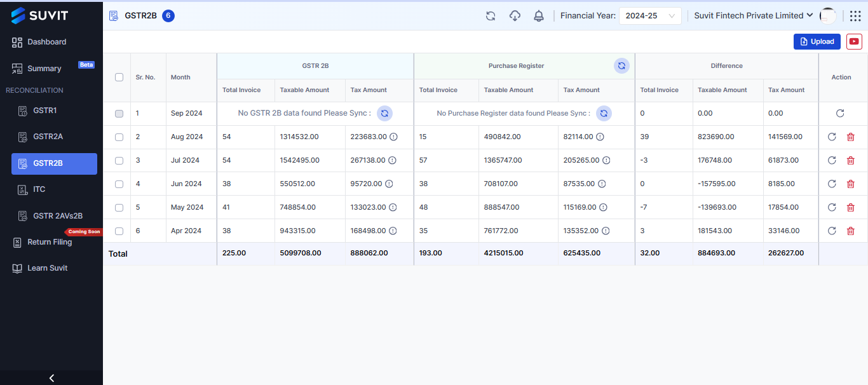Toggle checkbox for Apr 2024 row
The width and height of the screenshot is (868, 385).
[119, 231]
